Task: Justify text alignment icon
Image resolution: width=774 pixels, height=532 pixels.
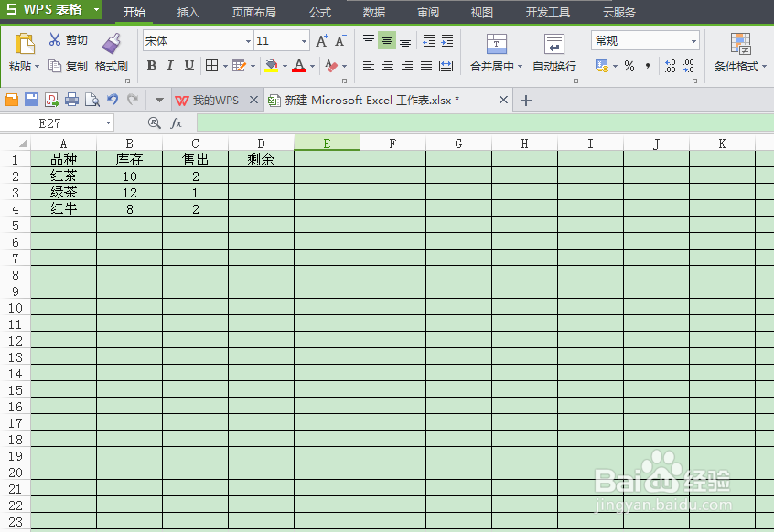Action: click(x=426, y=66)
